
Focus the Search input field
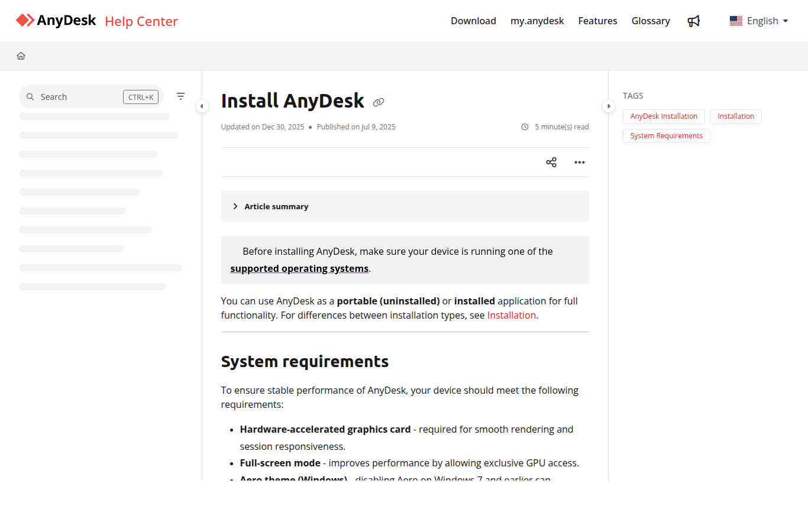click(x=91, y=97)
